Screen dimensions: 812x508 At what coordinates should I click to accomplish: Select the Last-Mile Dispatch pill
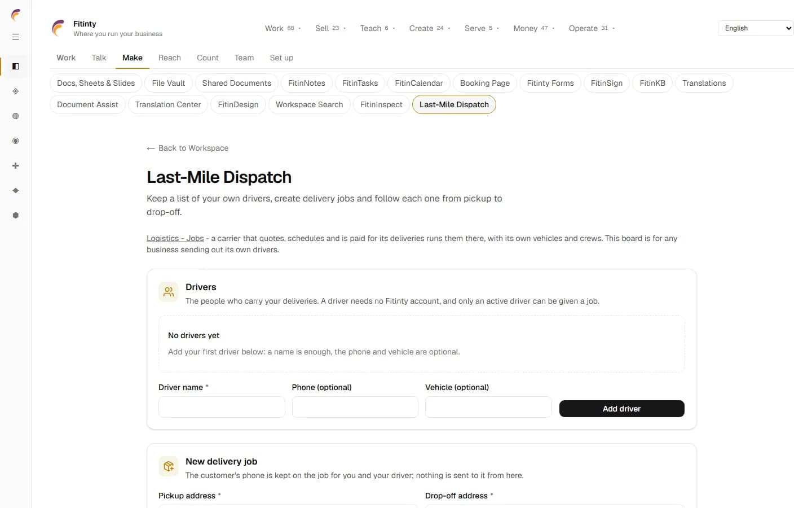[454, 104]
